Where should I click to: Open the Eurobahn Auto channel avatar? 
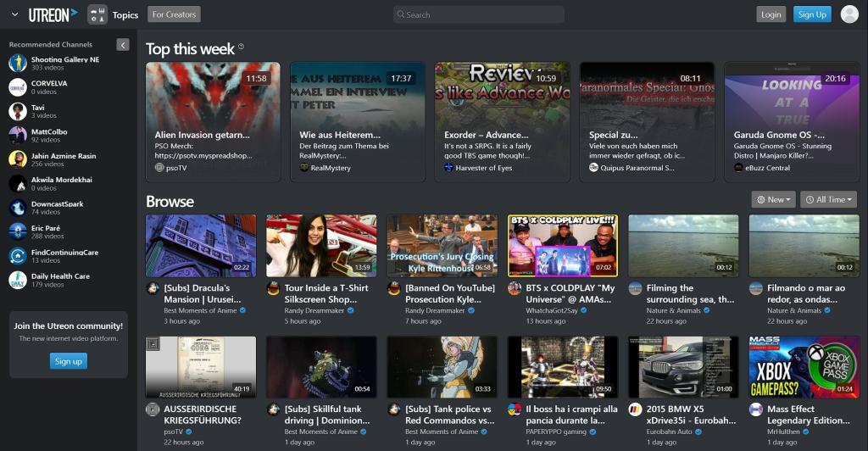635,409
